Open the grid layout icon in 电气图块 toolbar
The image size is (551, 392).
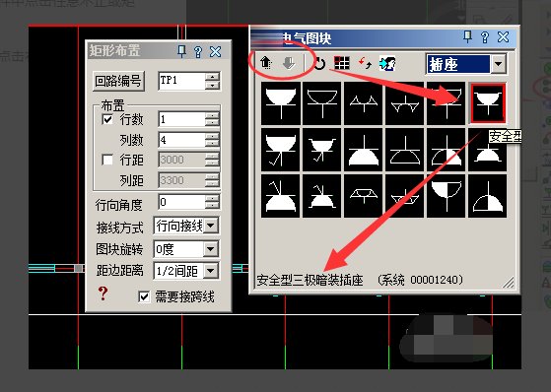(x=342, y=63)
